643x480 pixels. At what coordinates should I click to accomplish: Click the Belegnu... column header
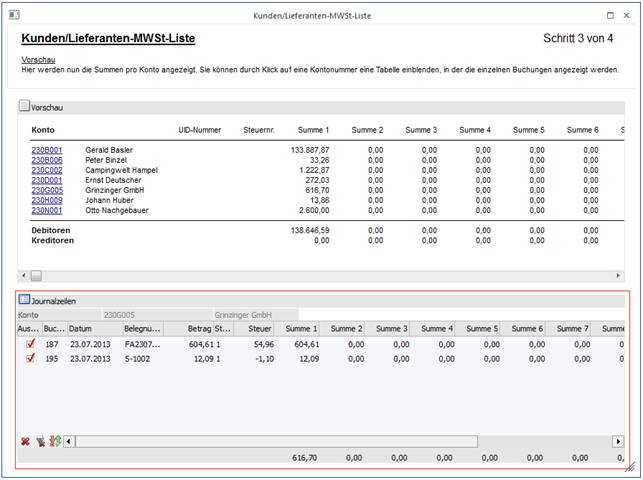point(142,328)
